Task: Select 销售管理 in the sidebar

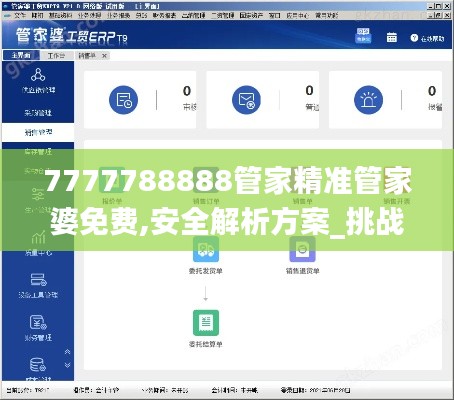Action: tap(38, 132)
